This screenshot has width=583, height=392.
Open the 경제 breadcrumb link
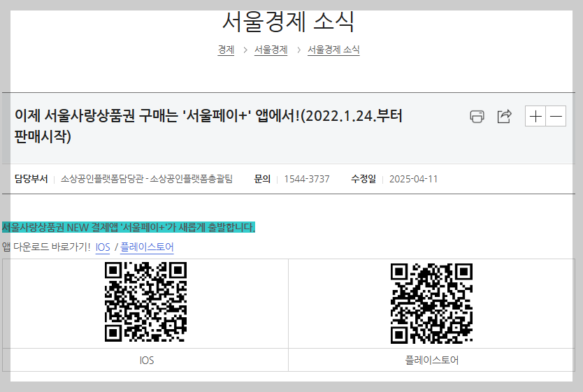click(x=226, y=50)
